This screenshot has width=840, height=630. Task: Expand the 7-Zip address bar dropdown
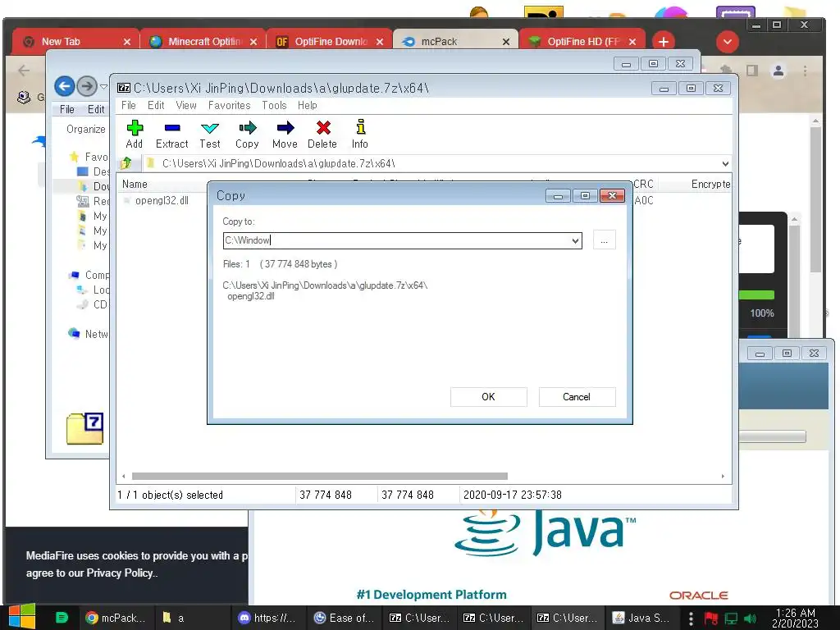coord(725,163)
